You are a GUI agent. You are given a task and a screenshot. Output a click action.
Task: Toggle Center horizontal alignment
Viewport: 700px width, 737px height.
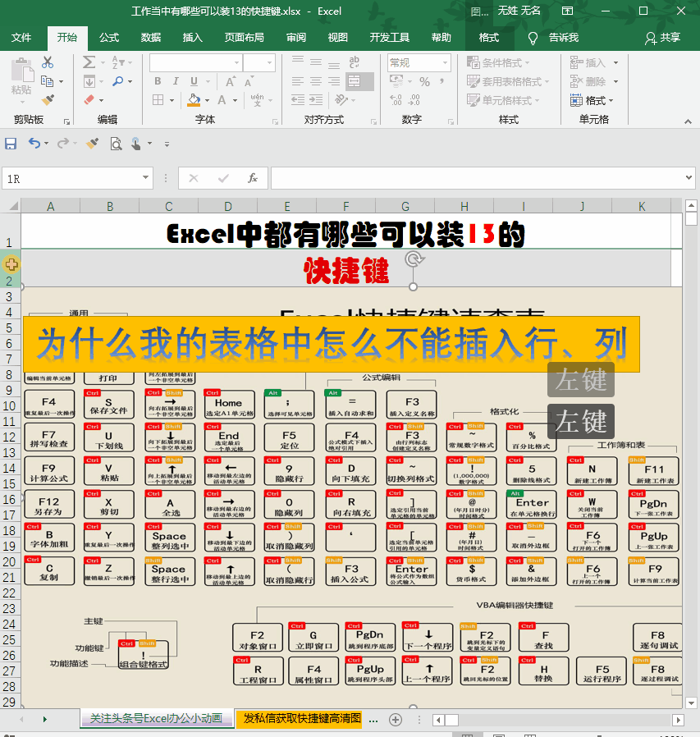click(x=316, y=81)
